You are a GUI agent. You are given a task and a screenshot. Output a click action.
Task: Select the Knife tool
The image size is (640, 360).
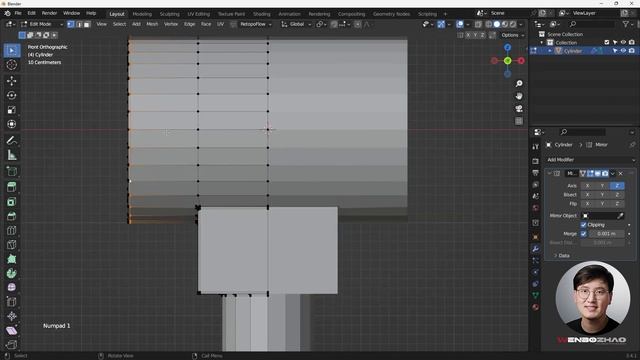(12, 244)
